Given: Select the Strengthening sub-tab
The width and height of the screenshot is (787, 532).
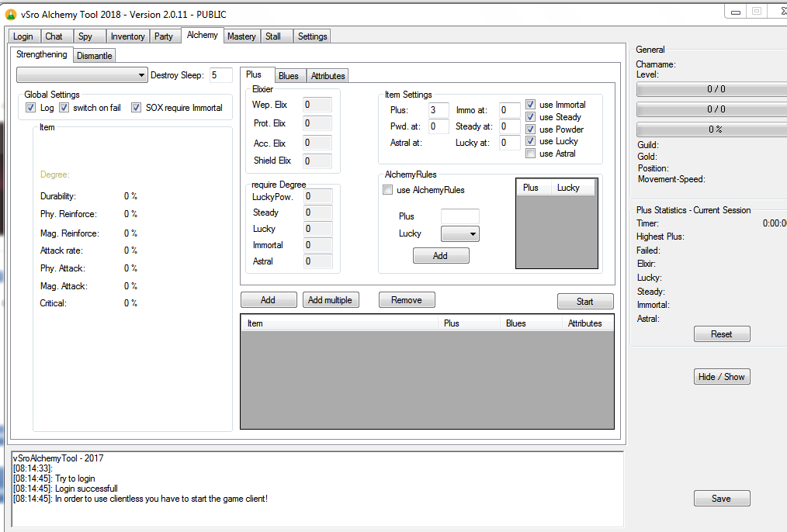Looking at the screenshot, I should click(42, 54).
